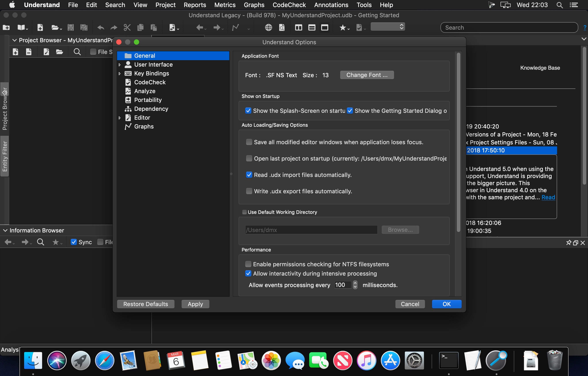Click the Copy icon in toolbar

point(140,27)
